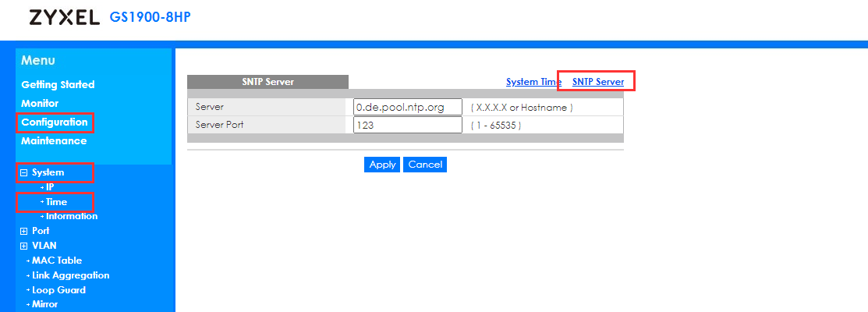Open the Monitor menu
This screenshot has height=312, width=868.
point(40,104)
